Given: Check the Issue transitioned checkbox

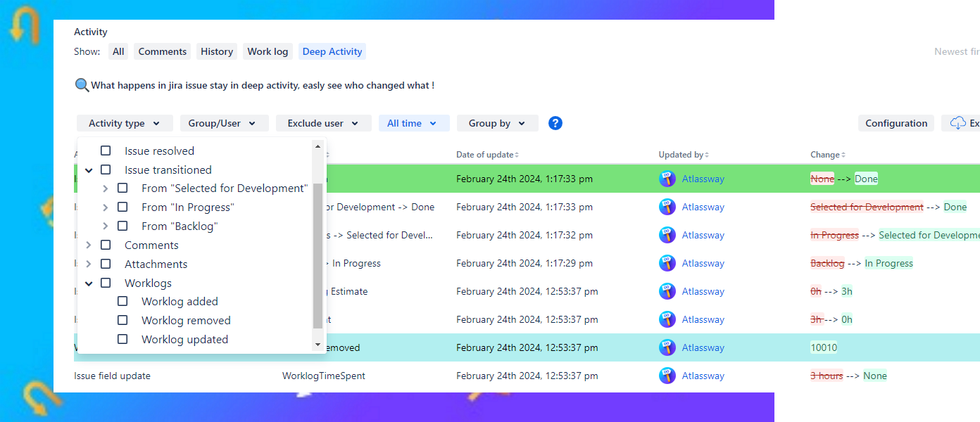Looking at the screenshot, I should (x=106, y=170).
